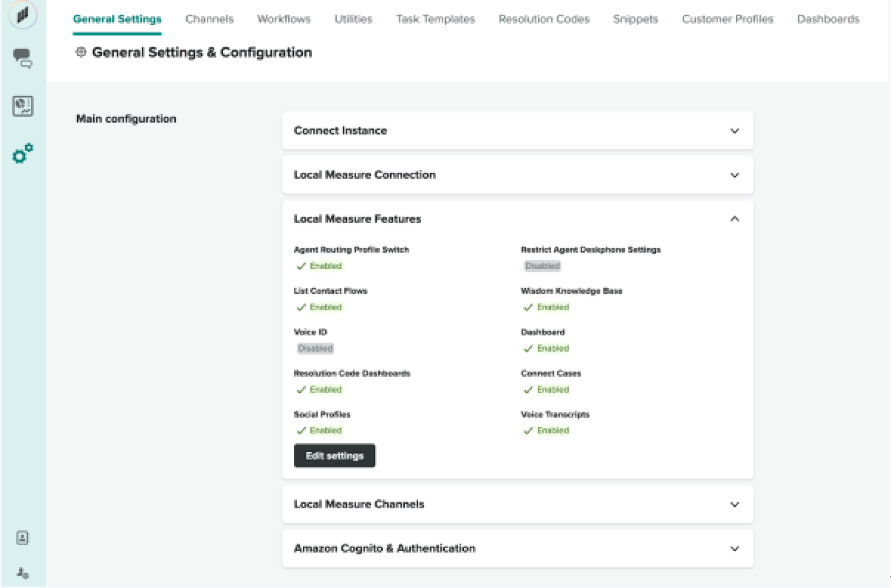This screenshot has width=891, height=588.
Task: Click the Disabled badge under Voice ID
Action: (x=315, y=349)
